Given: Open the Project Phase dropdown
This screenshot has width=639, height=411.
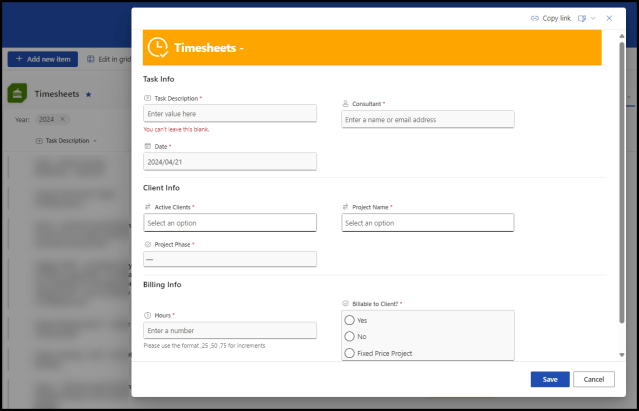Looking at the screenshot, I should [230, 259].
